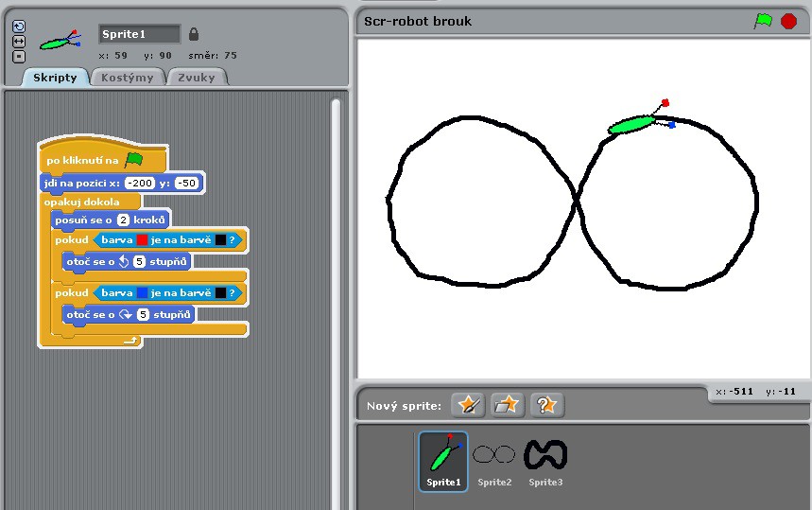Get a surprise sprite with the question-mark star
The height and width of the screenshot is (510, 812).
click(x=546, y=405)
